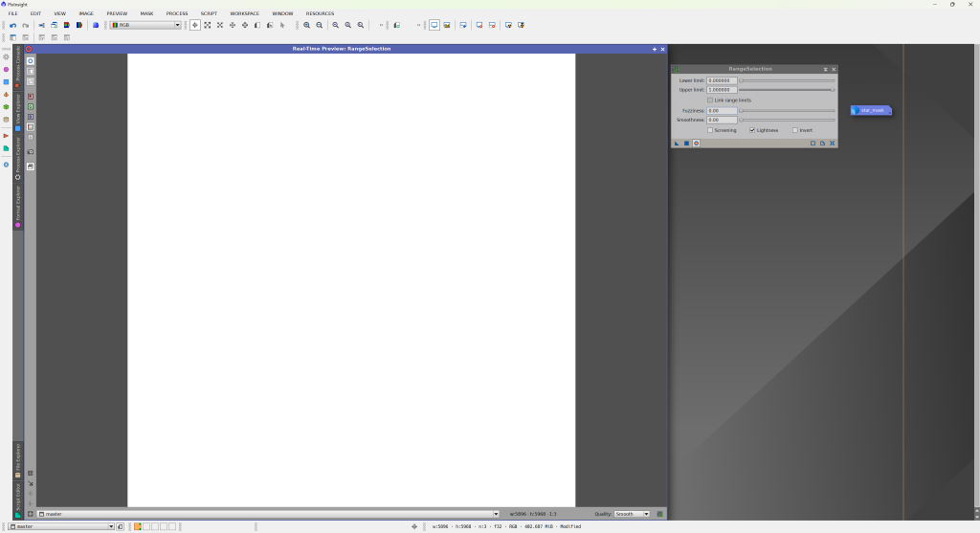Click the Apply Global square icon in RangeSelection
Image resolution: width=980 pixels, height=533 pixels.
[x=686, y=144]
